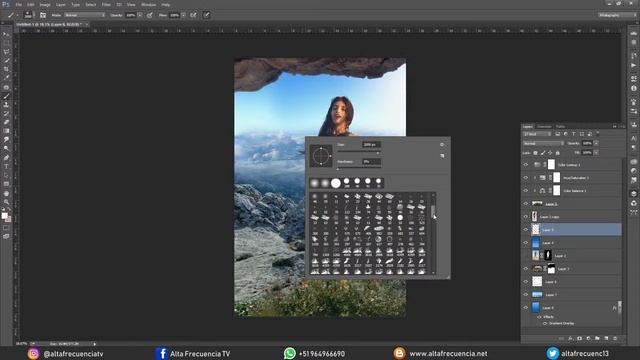Switch to the Channels tab
The image size is (640, 360).
544,127
